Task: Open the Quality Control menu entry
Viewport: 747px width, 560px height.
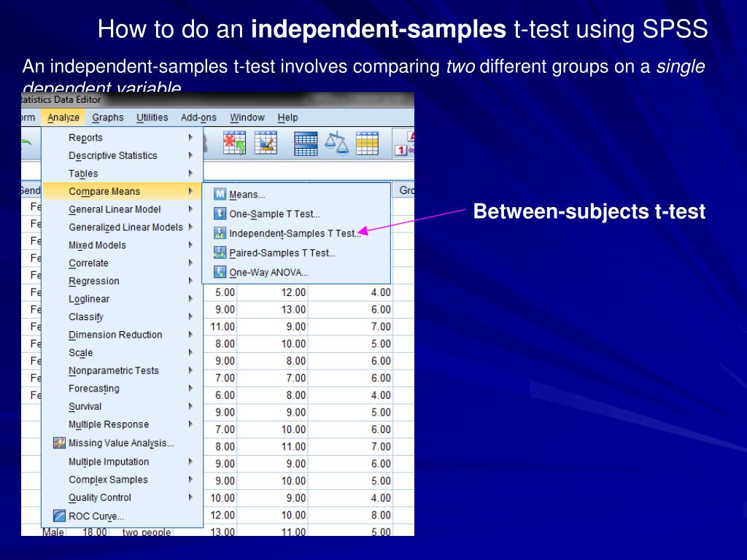Action: pos(123,497)
